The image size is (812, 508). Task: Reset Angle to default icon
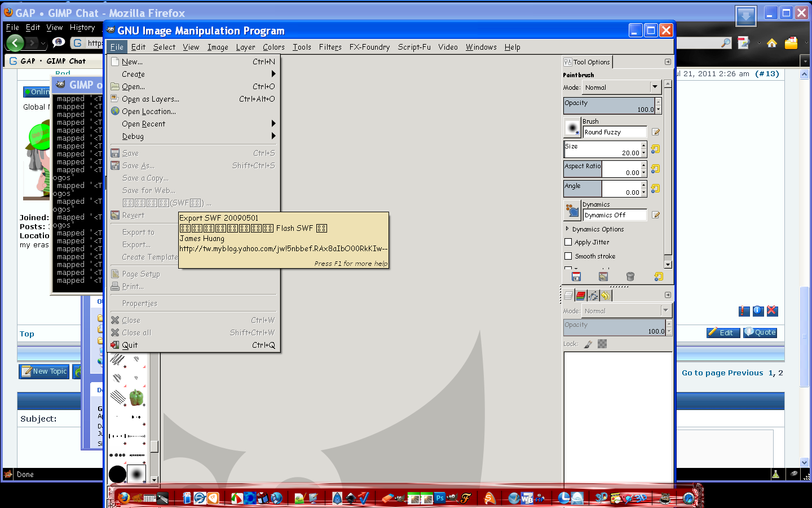point(655,189)
